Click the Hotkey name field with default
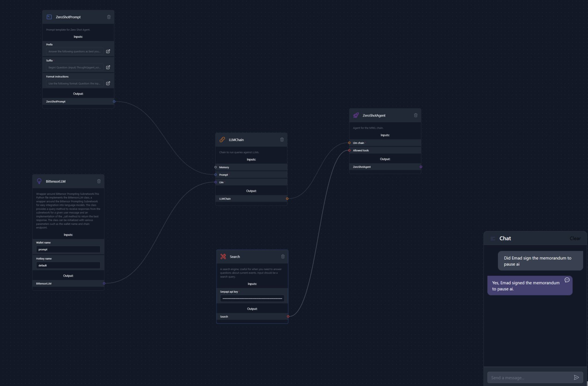Image resolution: width=588 pixels, height=386 pixels. [68, 265]
